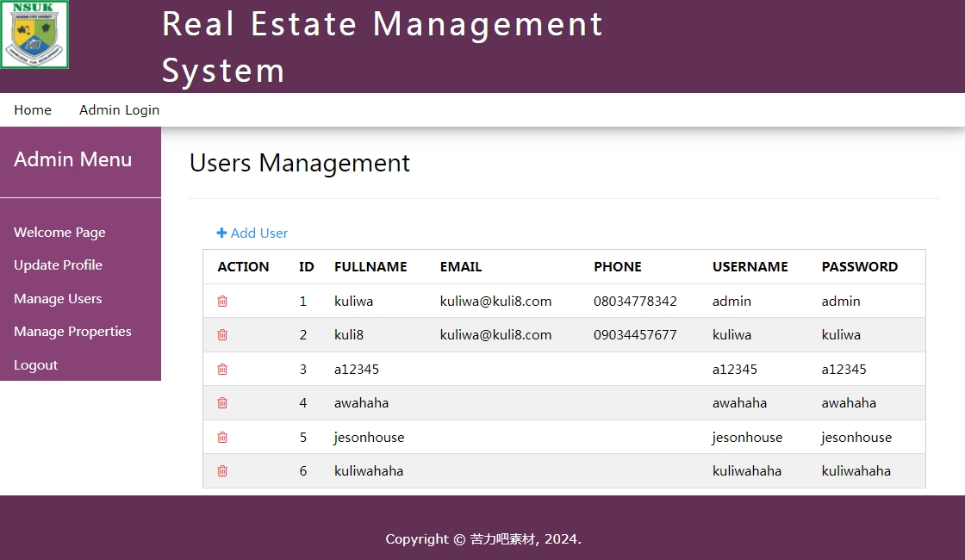
Task: Click the Real Estate Management System title
Action: coord(383,47)
